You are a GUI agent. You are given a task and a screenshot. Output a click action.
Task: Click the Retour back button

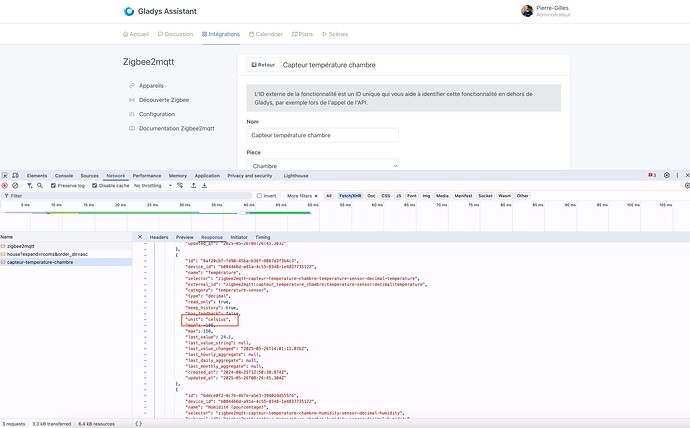click(263, 65)
